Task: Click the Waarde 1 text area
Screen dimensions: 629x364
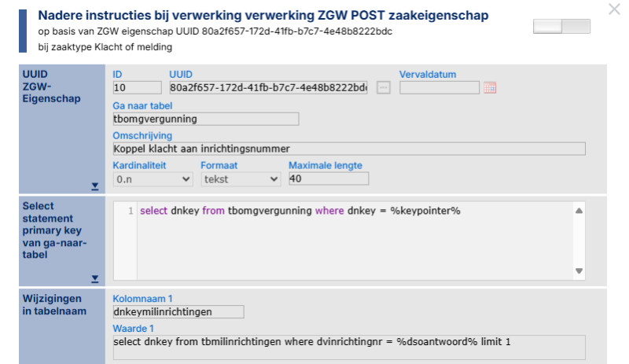Action: pyautogui.click(x=349, y=347)
